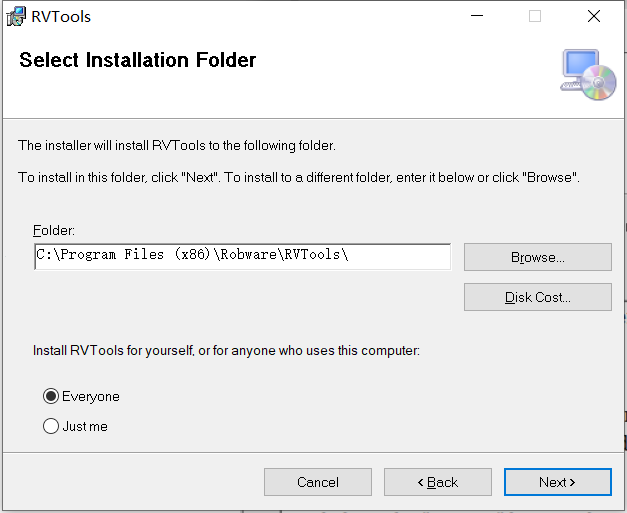Viewport: 627px width, 513px height.
Task: Click the RVTools title bar text
Action: pos(61,17)
